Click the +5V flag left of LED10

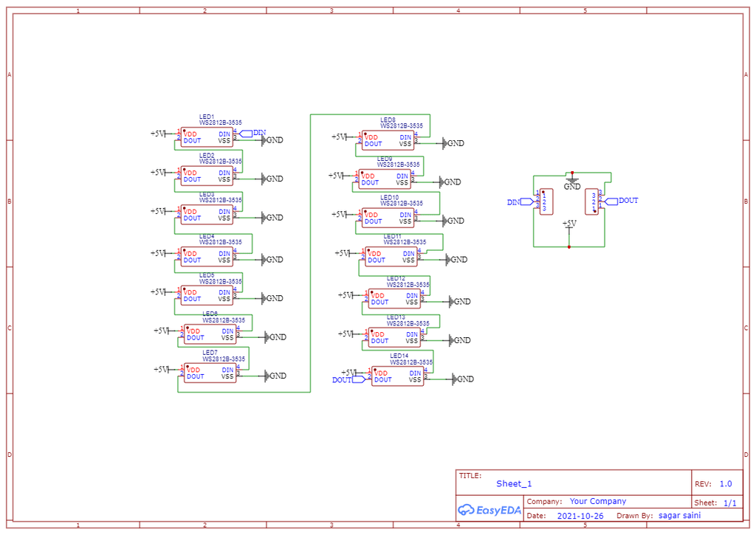(x=340, y=215)
